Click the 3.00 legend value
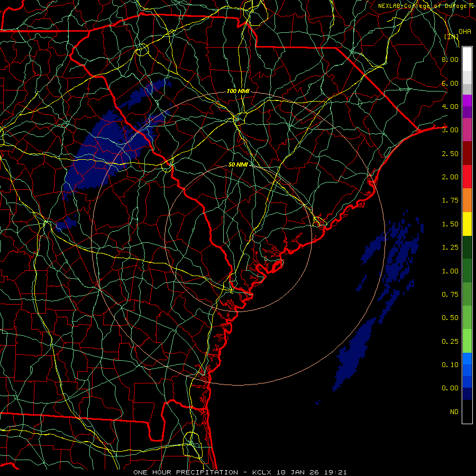 450,130
